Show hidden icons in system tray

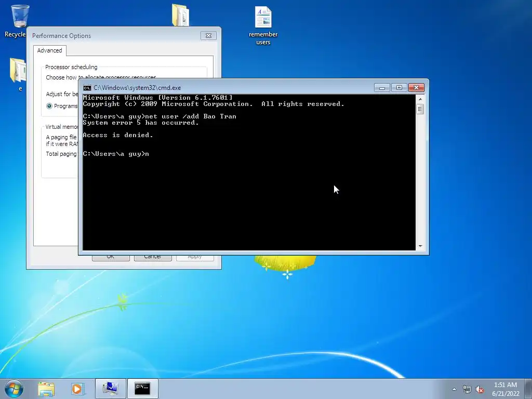coord(454,389)
